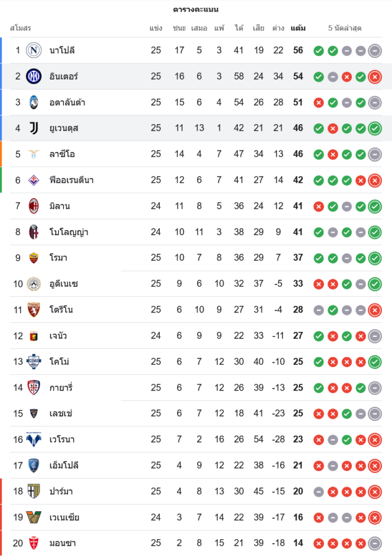Screen dimensions: 392x557
Task: Click Inter's latest match loss indicator
Action: (x=375, y=76)
